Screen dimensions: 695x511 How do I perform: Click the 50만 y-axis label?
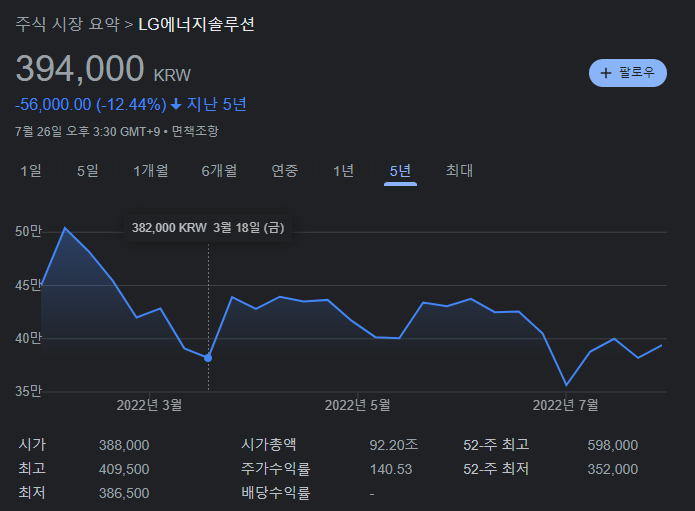click(28, 231)
